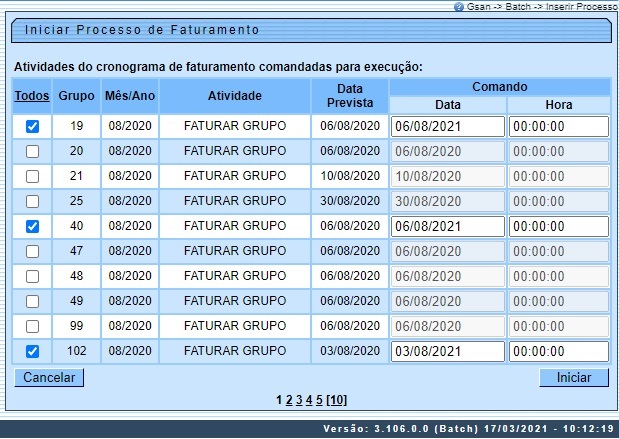Deselect the checkbox for Grupo 40
619x439 pixels.
pyautogui.click(x=32, y=227)
